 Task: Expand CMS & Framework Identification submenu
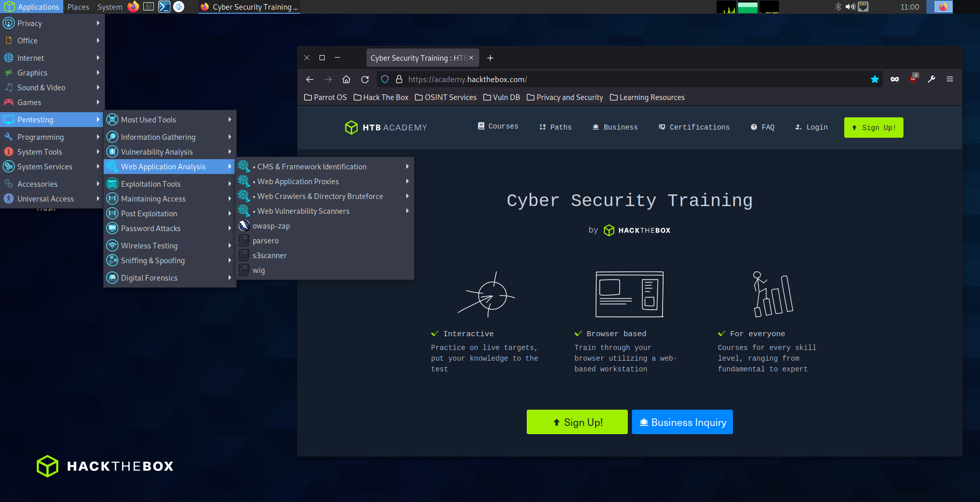[x=325, y=167]
